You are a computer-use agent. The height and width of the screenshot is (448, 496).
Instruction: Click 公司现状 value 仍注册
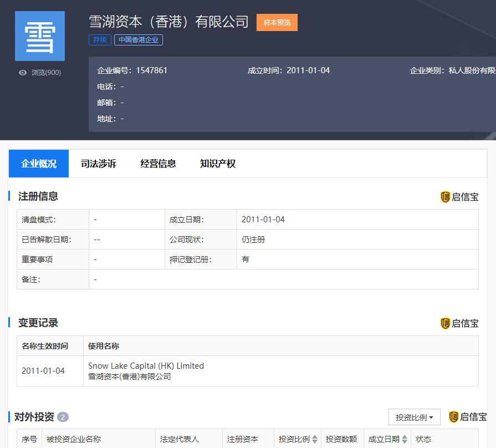point(253,240)
